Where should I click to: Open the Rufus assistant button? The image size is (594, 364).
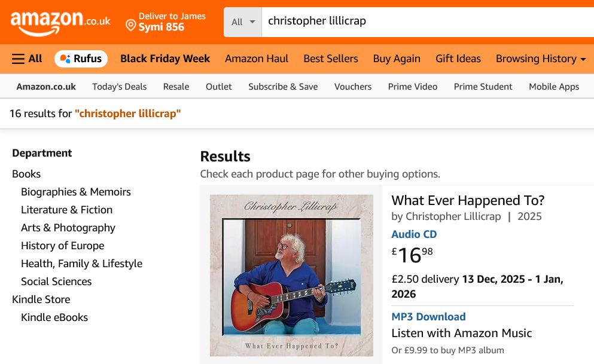[81, 59]
